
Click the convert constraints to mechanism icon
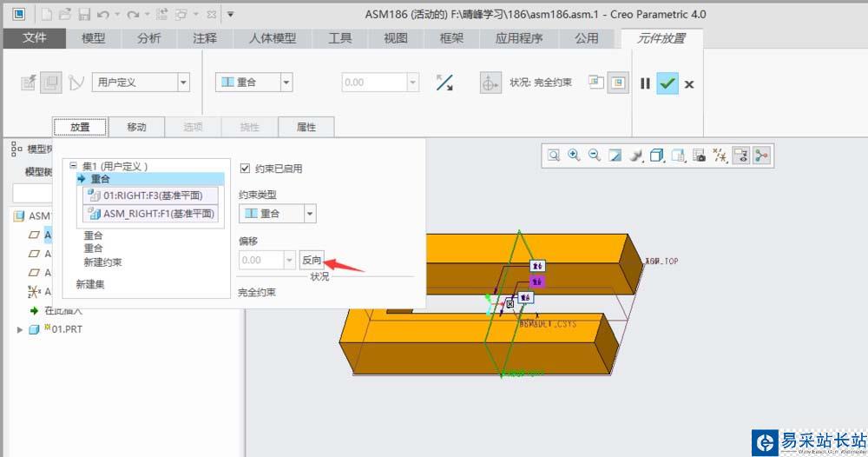coord(76,83)
